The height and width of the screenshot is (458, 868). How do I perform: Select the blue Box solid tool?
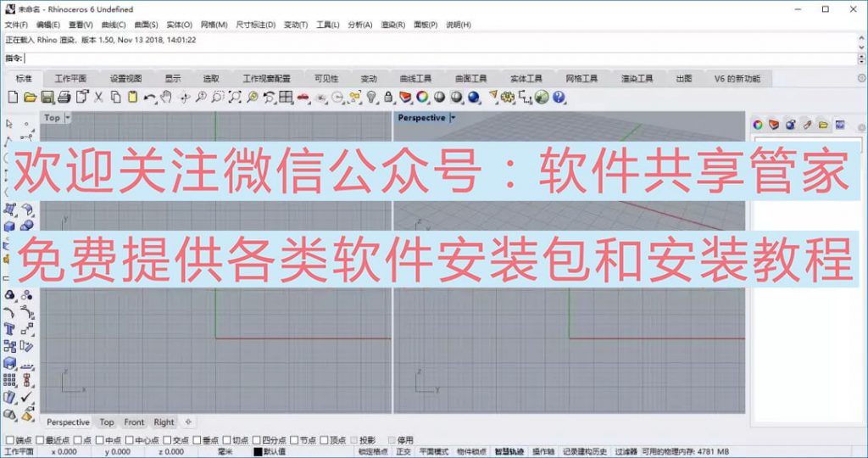[9, 226]
